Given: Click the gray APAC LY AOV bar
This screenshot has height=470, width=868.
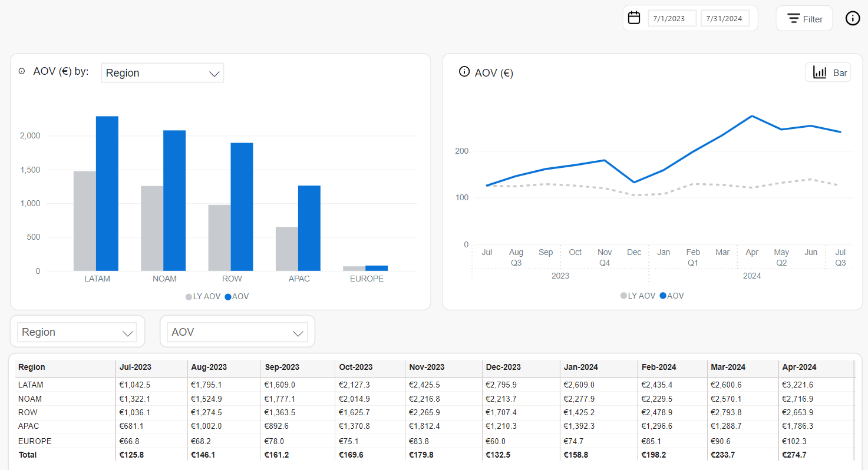Looking at the screenshot, I should [x=287, y=249].
